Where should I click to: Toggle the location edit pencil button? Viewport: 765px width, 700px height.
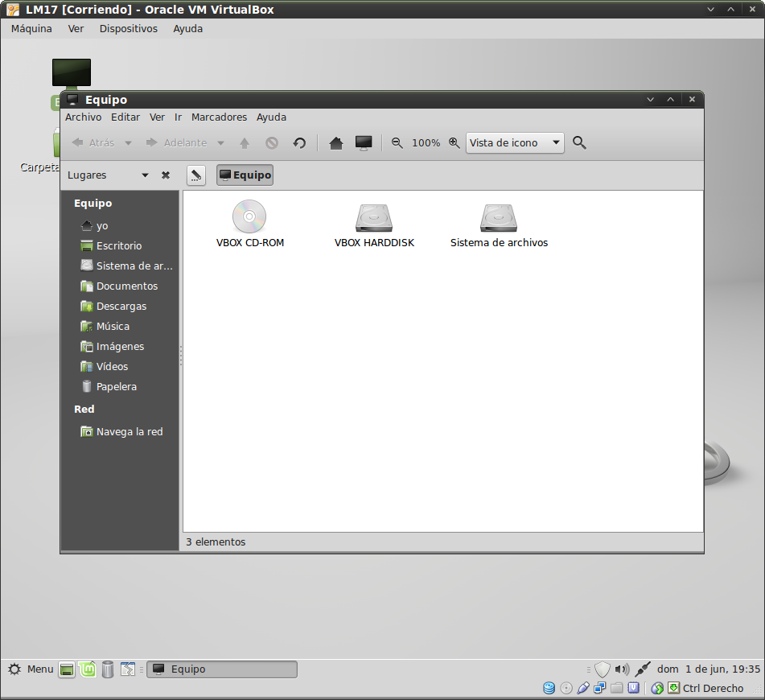pos(195,175)
